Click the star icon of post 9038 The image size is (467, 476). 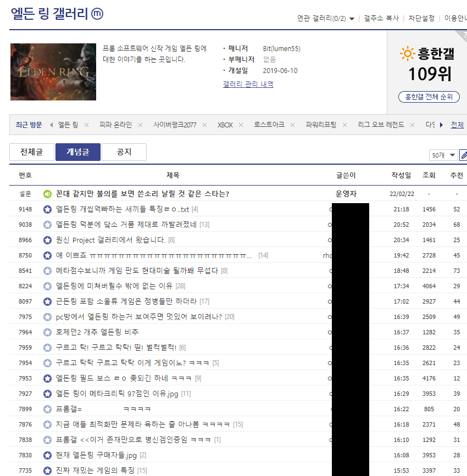pyautogui.click(x=47, y=225)
